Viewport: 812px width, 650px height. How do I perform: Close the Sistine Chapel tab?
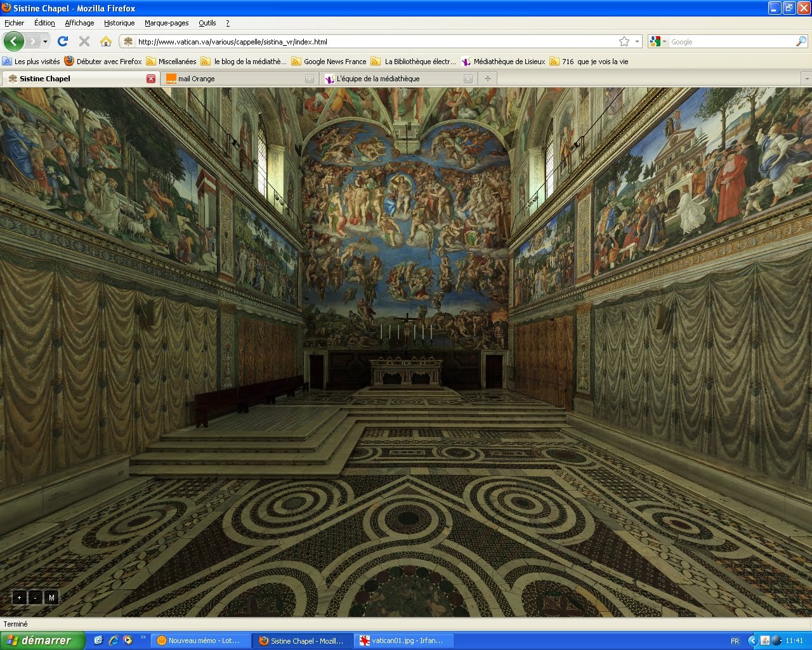tap(151, 79)
